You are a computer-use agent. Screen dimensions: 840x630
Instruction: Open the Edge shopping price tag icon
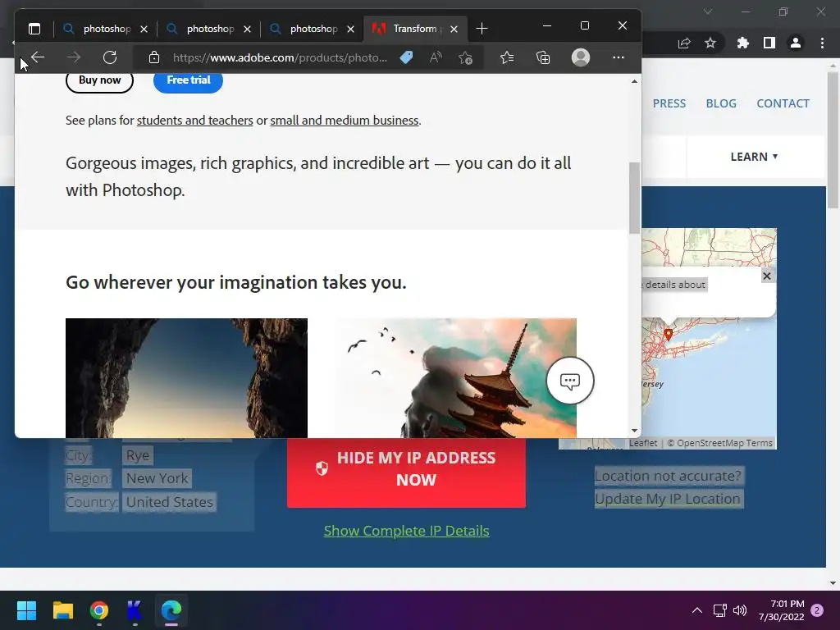[x=406, y=57]
